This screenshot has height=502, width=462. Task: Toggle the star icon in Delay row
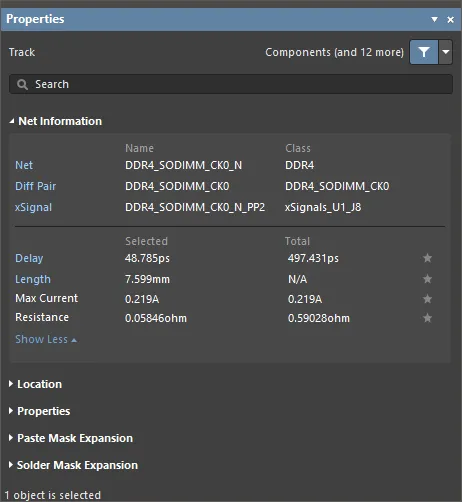[x=427, y=258]
